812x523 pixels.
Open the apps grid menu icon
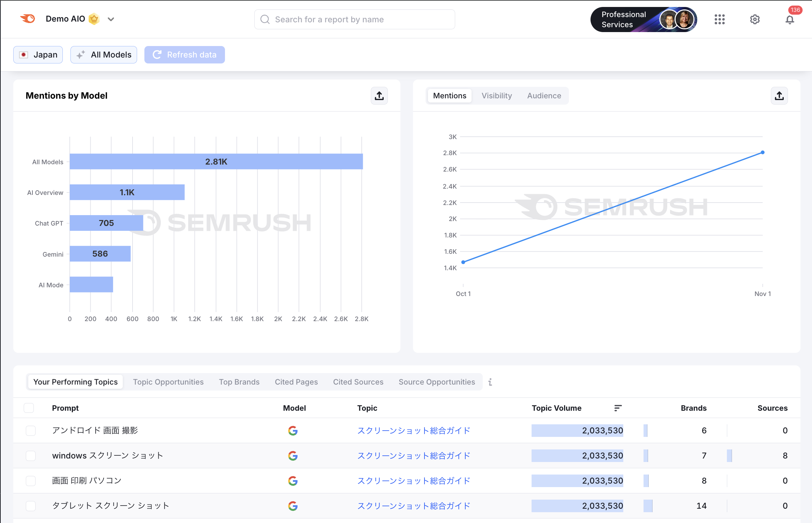pos(719,20)
